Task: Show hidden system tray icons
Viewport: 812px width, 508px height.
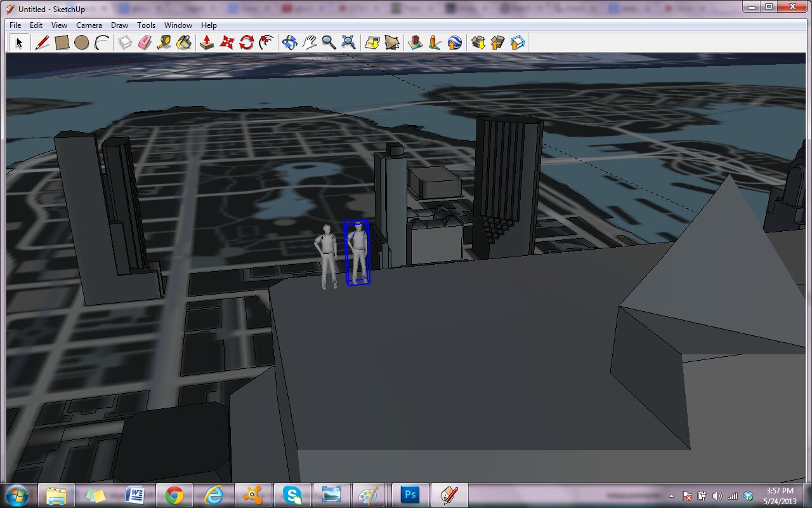Action: tap(671, 496)
